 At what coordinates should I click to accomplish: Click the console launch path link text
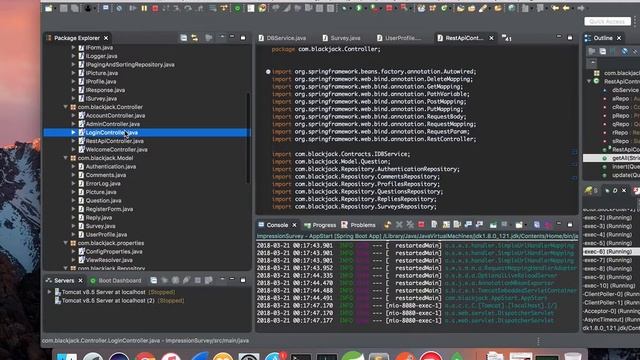coord(417,236)
